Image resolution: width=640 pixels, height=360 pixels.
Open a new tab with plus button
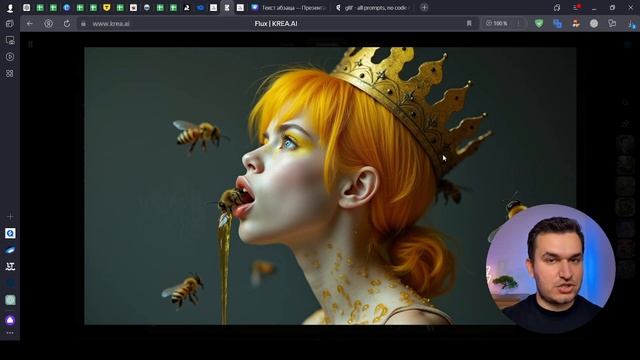(424, 7)
